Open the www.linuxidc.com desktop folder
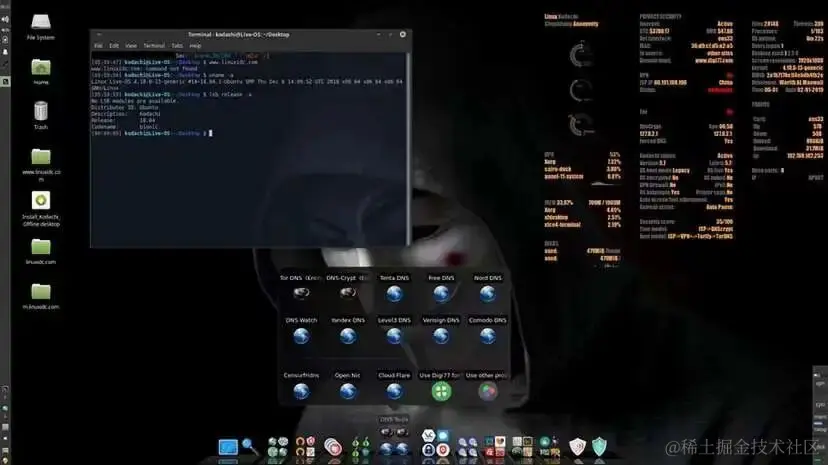This screenshot has width=828, height=465. [x=41, y=164]
